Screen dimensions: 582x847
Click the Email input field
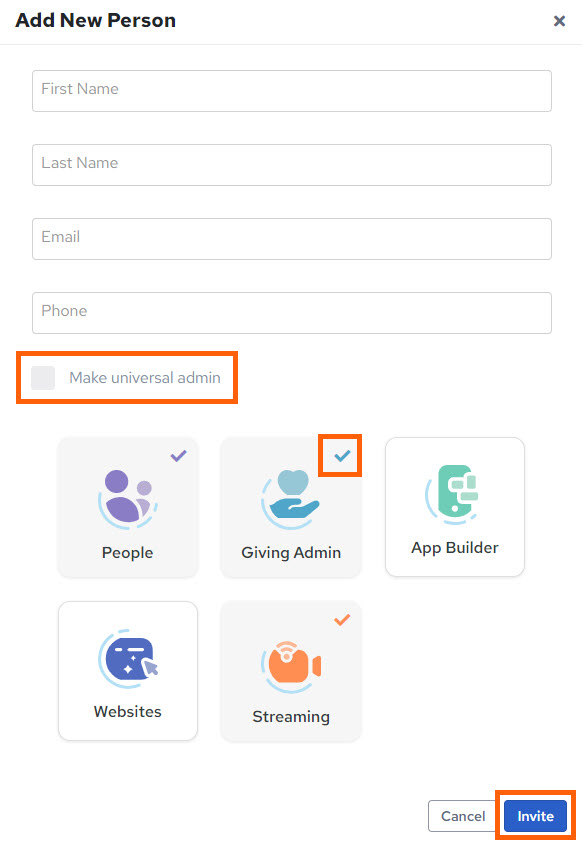click(291, 239)
